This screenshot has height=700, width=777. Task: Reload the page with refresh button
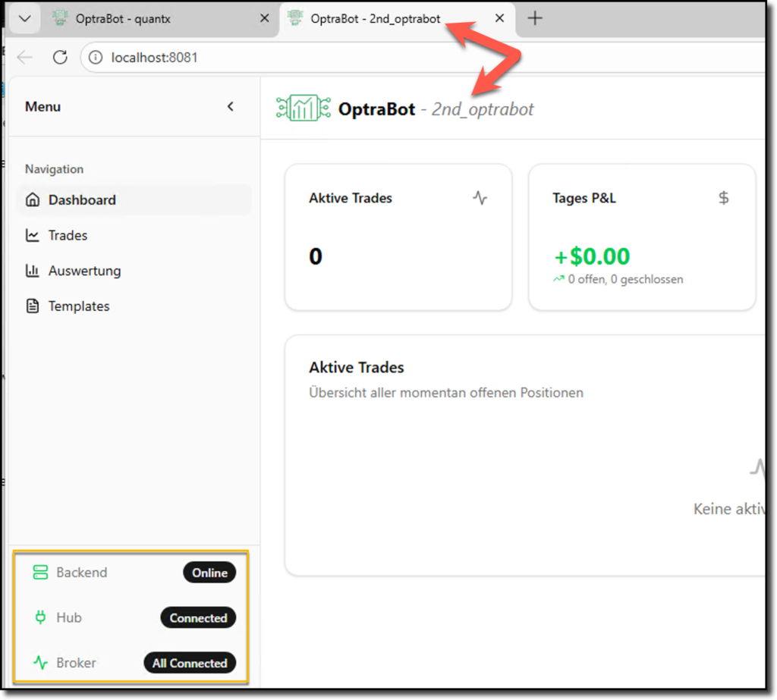(60, 57)
